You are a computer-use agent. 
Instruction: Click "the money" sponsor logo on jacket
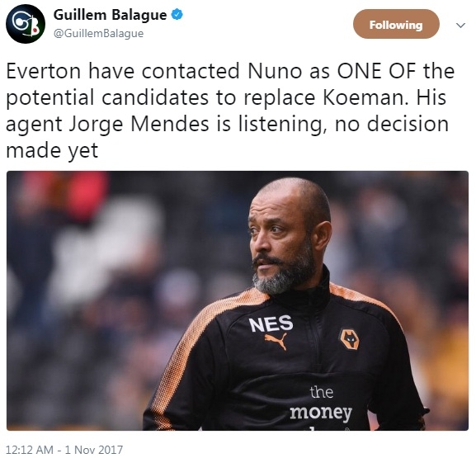click(321, 405)
